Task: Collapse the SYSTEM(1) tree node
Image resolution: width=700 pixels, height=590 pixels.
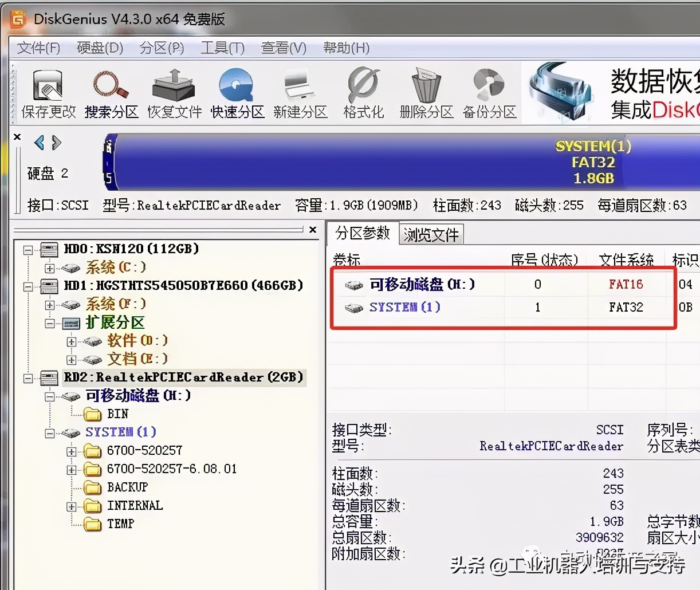Action: point(50,433)
